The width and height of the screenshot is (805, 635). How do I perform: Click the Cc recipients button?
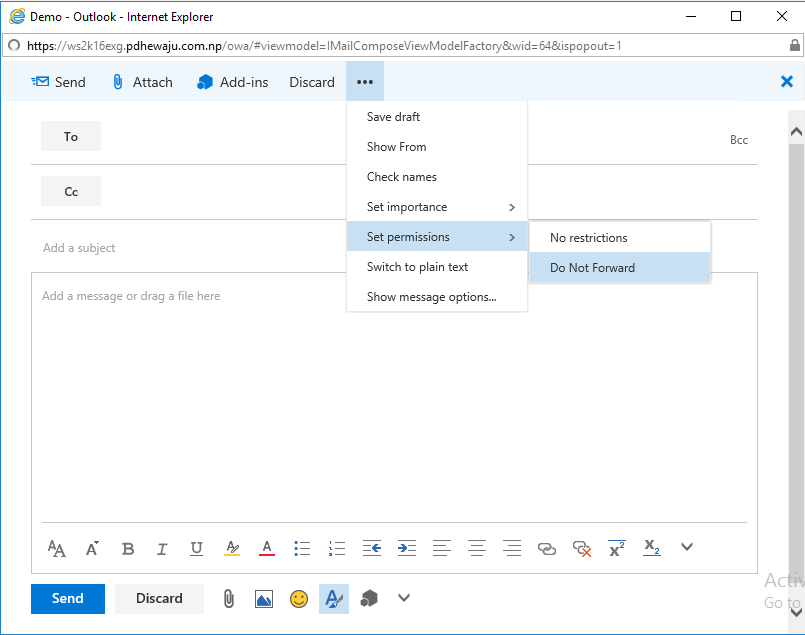click(71, 191)
